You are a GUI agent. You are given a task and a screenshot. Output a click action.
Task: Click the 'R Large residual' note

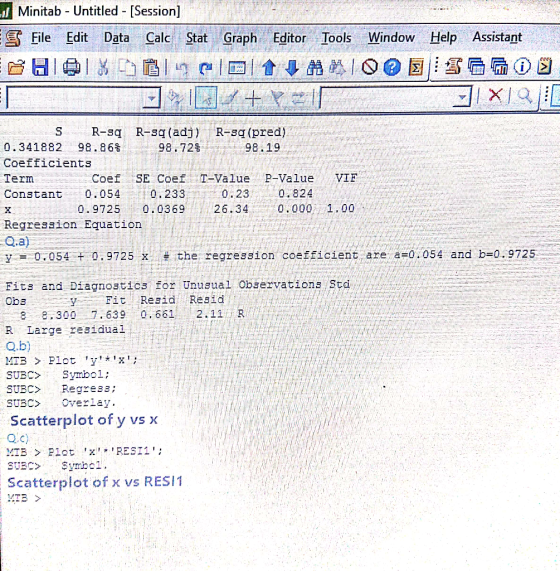tap(65, 330)
